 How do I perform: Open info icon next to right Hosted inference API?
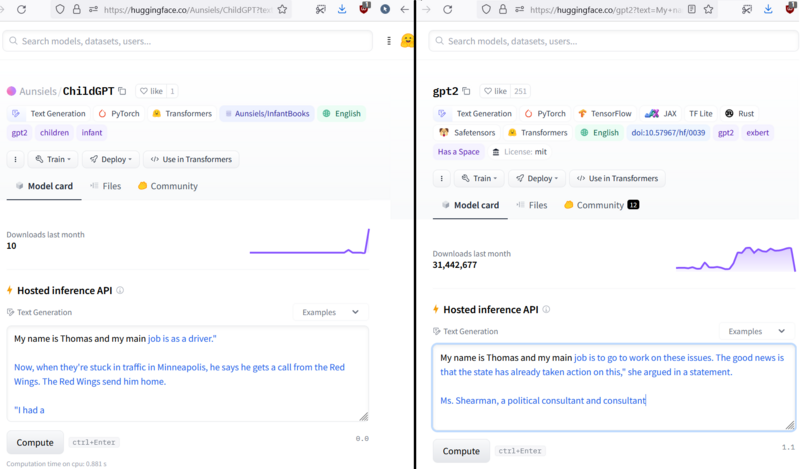[546, 309]
